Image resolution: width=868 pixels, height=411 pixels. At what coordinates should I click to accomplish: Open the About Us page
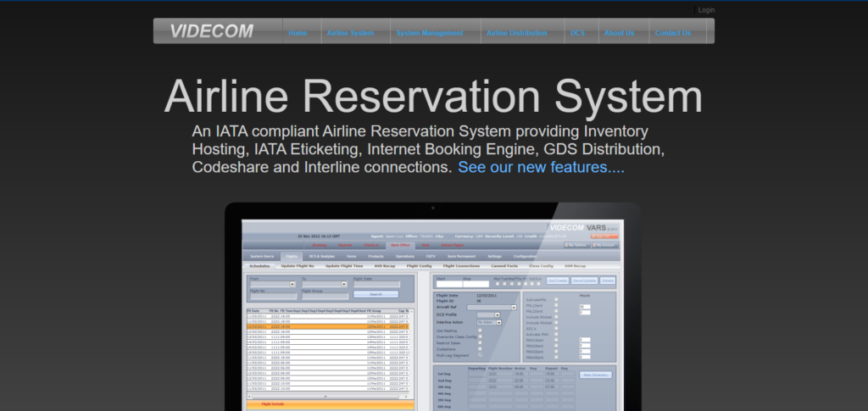[619, 33]
